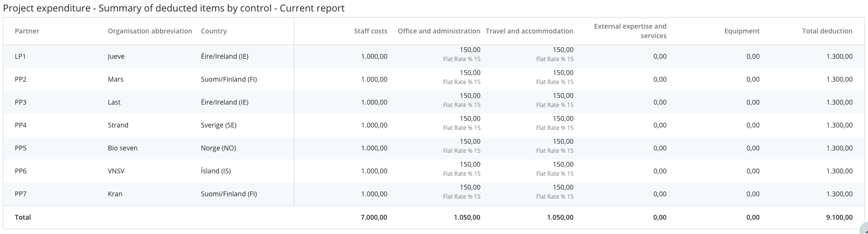Screen dimensions: 868x234
Task: Click the Office and administration header
Action: [x=439, y=31]
